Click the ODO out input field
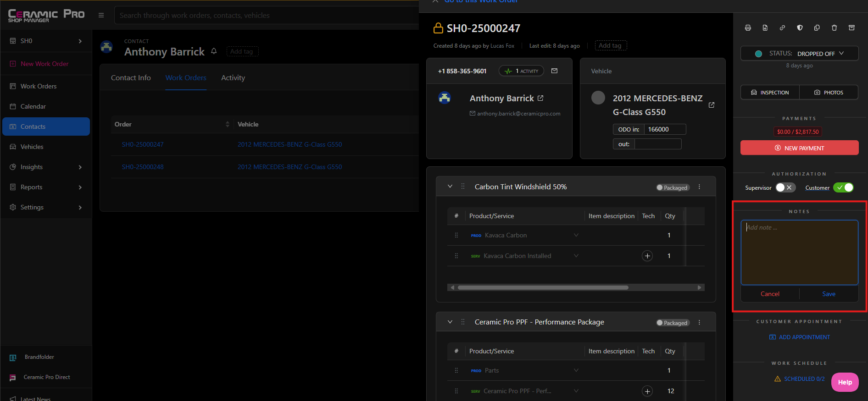The height and width of the screenshot is (401, 868). pos(658,144)
